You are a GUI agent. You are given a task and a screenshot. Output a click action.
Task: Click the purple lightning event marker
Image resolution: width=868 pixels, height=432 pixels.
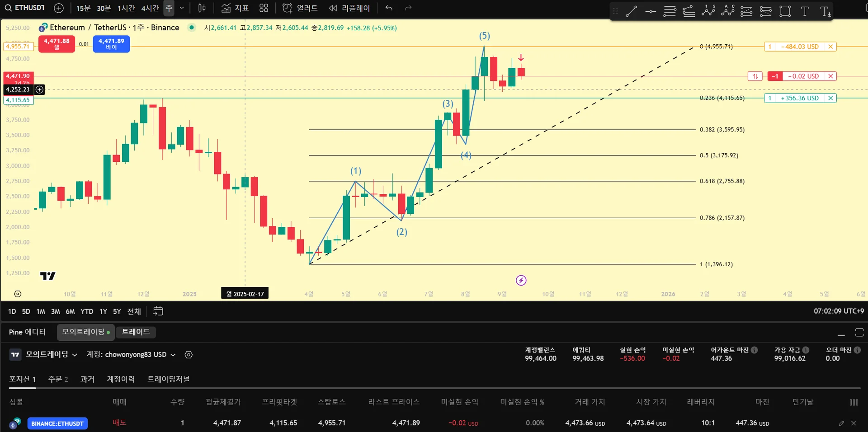521,280
